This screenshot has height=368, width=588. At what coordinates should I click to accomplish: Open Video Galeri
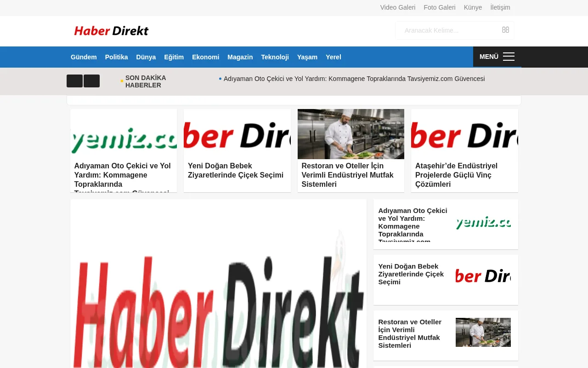point(397,7)
